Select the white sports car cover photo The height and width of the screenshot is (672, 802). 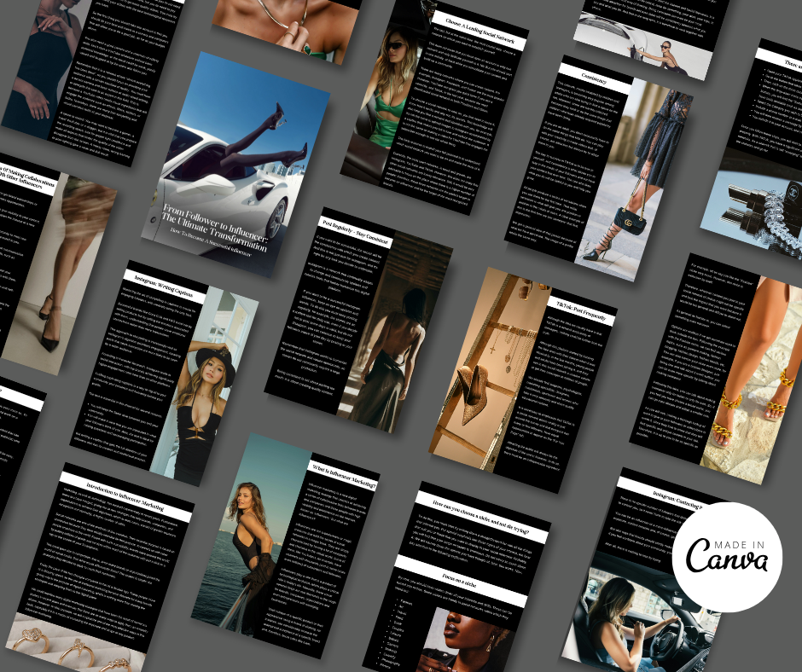239,145
